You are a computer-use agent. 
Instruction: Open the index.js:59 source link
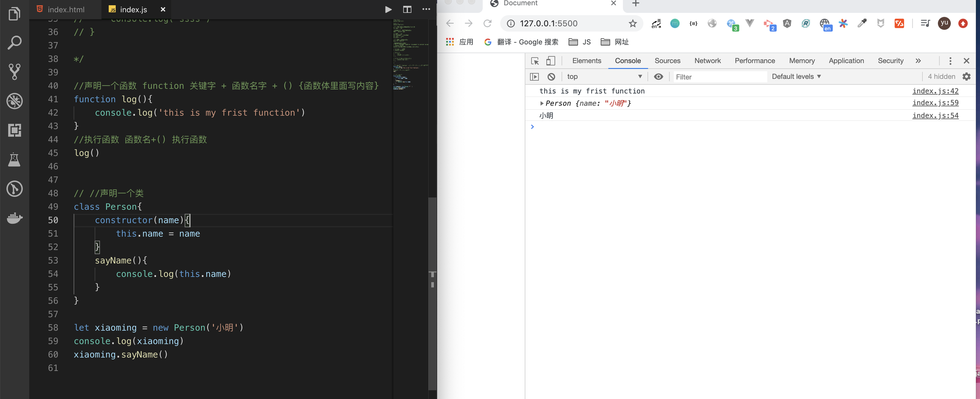click(935, 103)
